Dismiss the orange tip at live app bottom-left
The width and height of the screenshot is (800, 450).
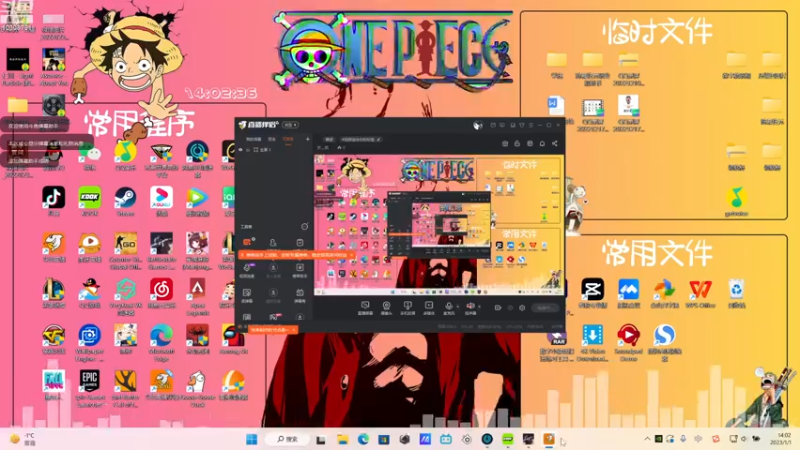(294, 330)
